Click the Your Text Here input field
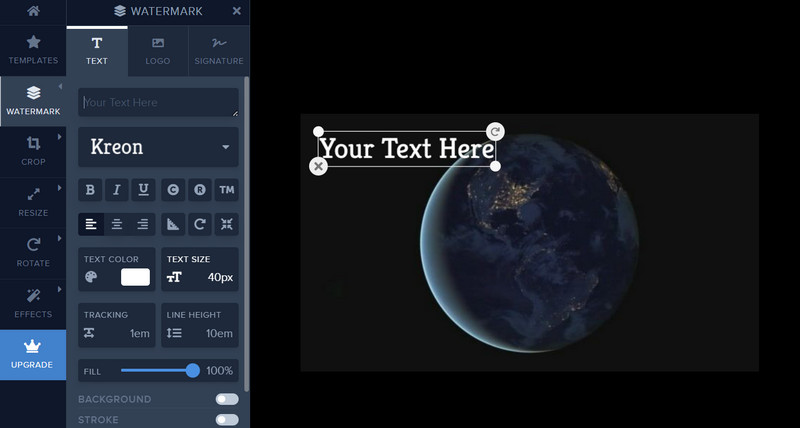Image resolution: width=800 pixels, height=428 pixels. click(158, 102)
